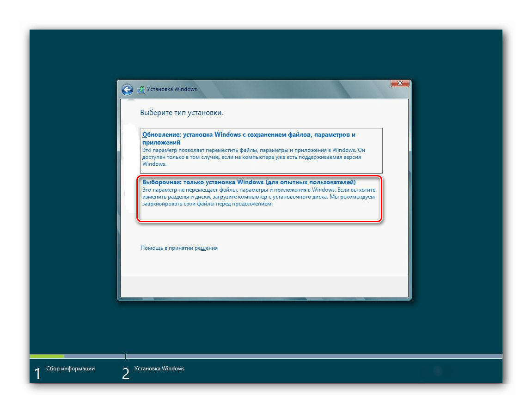
Task: Open the Помощь в принятии решения link
Action: 179,248
